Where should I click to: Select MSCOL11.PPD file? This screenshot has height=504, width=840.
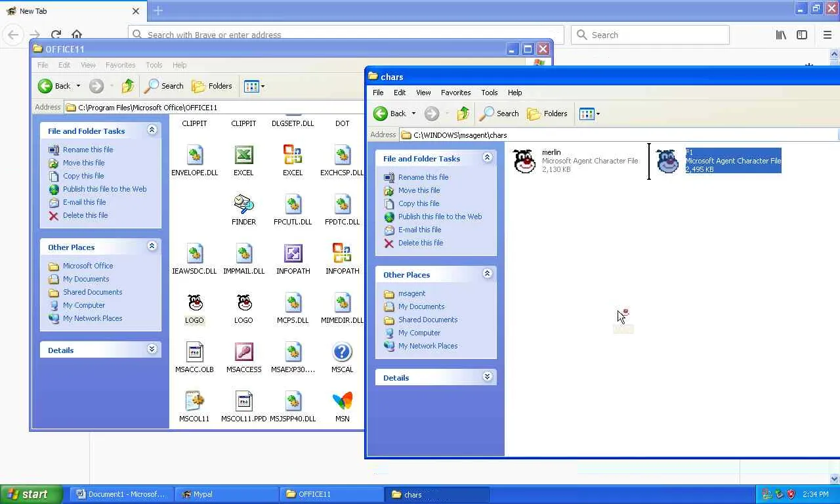click(x=243, y=407)
